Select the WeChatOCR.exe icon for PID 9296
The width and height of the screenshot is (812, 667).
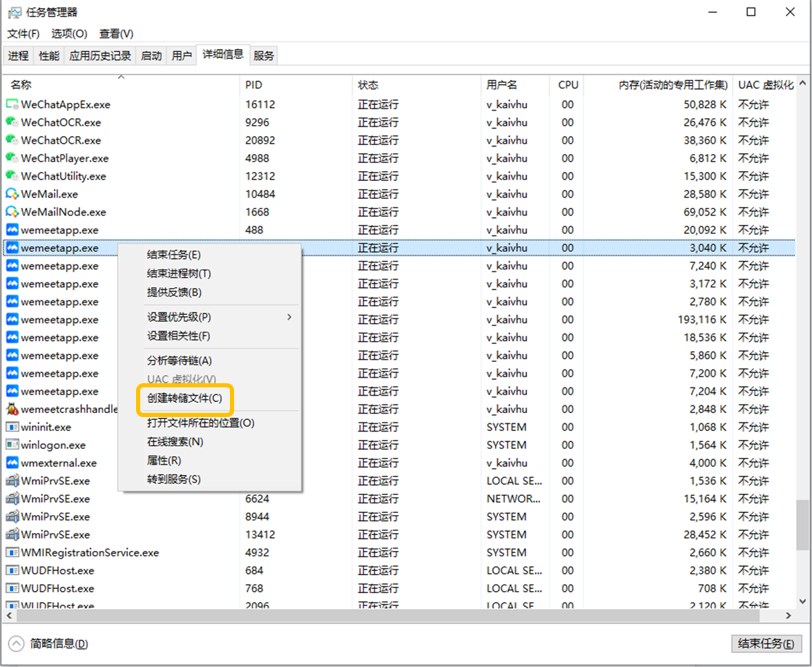[x=12, y=122]
